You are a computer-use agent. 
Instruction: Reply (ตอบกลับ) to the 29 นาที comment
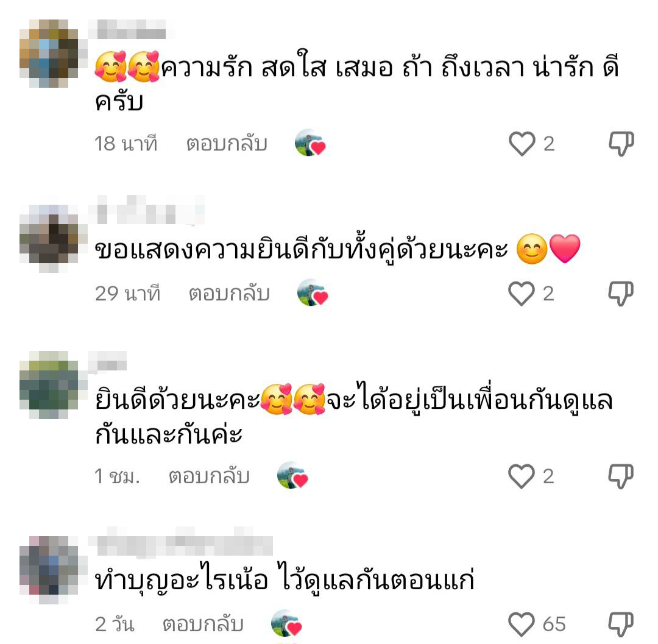pos(229,293)
